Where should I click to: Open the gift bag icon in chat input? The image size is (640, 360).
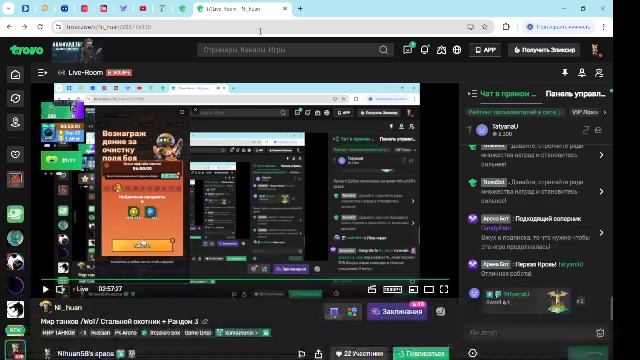[x=600, y=333]
